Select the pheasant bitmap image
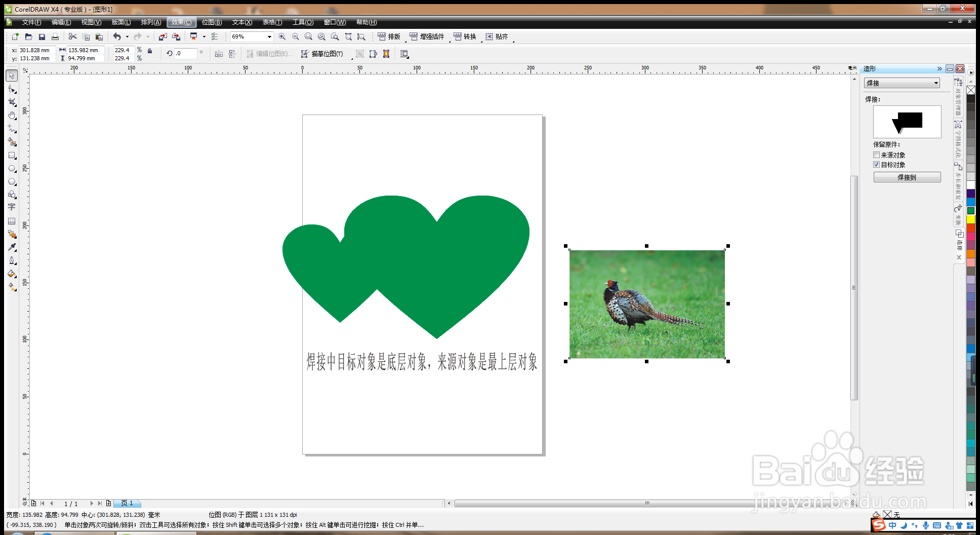980x535 pixels. (x=647, y=304)
